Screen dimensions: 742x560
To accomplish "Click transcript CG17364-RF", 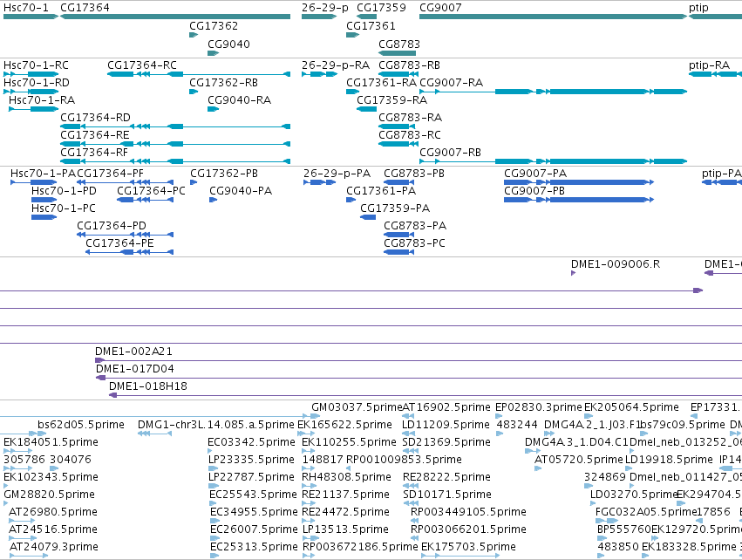I will pos(175,161).
